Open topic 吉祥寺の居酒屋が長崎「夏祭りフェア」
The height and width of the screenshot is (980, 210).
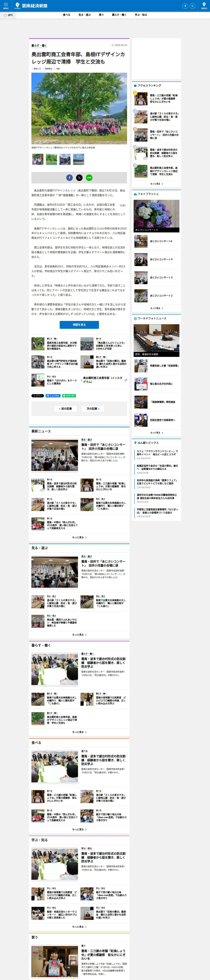[157, 482]
